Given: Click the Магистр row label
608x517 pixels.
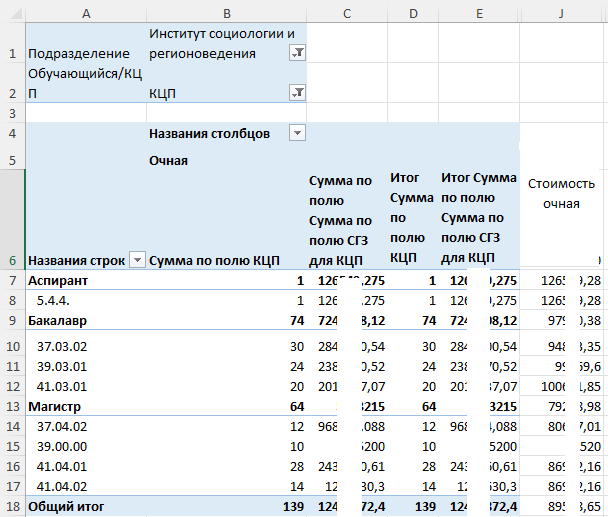Looking at the screenshot, I should point(55,406).
